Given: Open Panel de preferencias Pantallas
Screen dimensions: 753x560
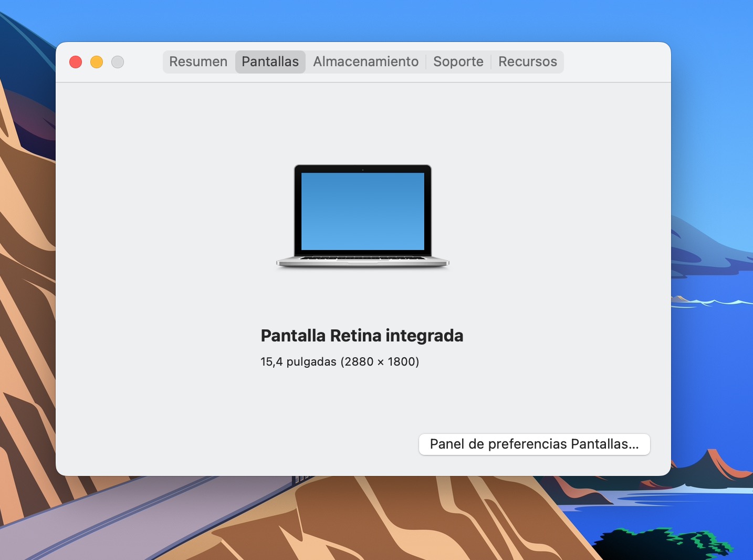Looking at the screenshot, I should 534,444.
